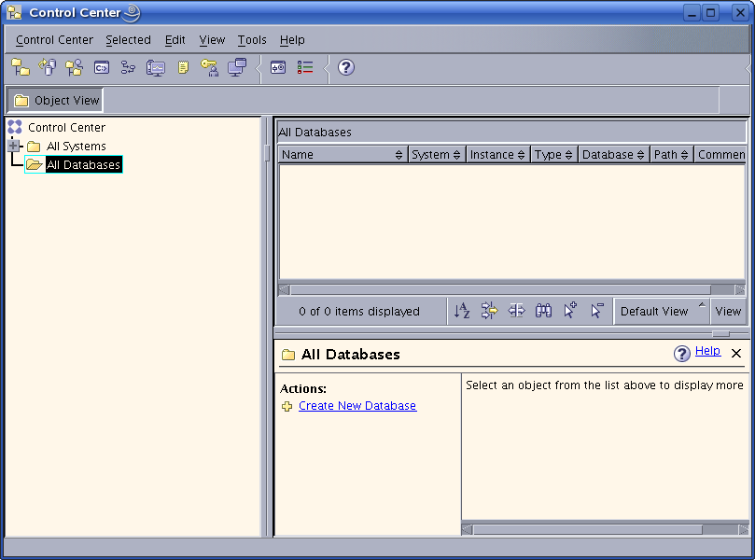Open the Default View dropdown

(x=661, y=312)
